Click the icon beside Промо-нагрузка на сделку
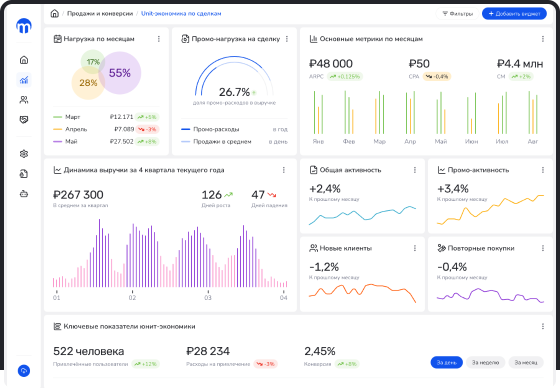This screenshot has height=388, width=560. 185,39
